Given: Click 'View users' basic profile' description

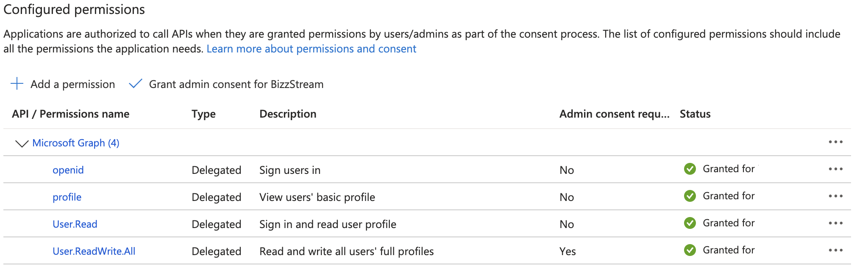Looking at the screenshot, I should pyautogui.click(x=317, y=197).
